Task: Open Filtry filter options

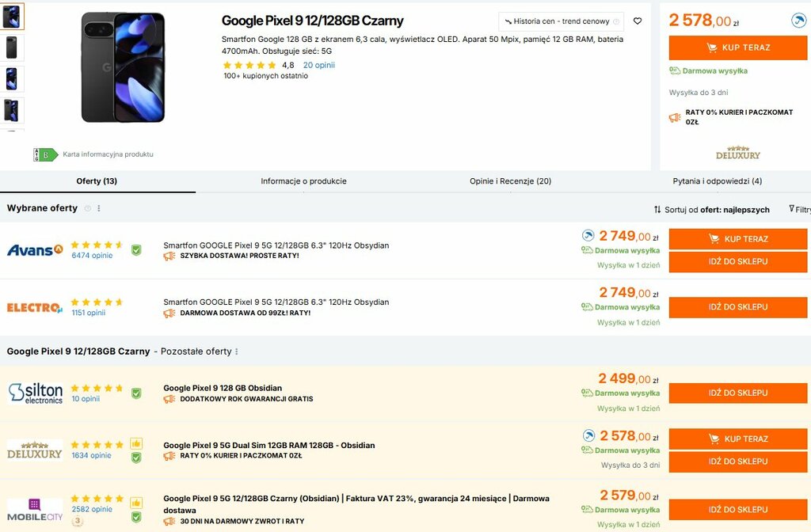Action: pos(799,210)
